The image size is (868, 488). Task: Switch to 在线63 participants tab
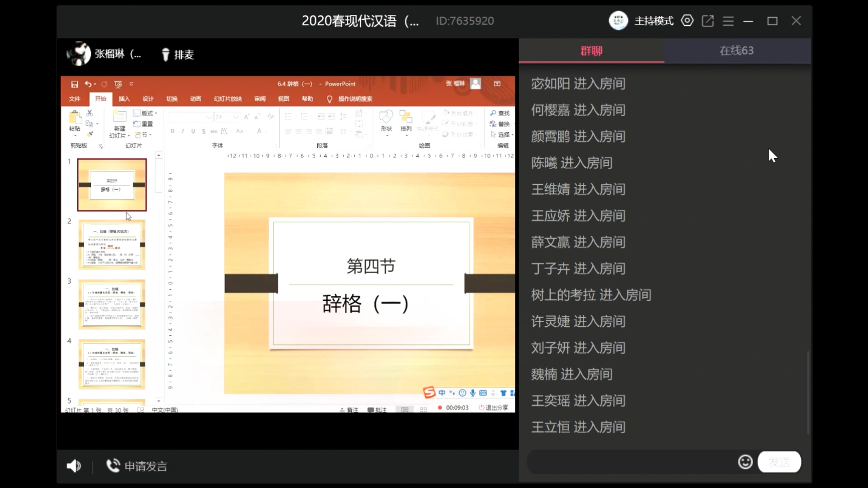(736, 50)
